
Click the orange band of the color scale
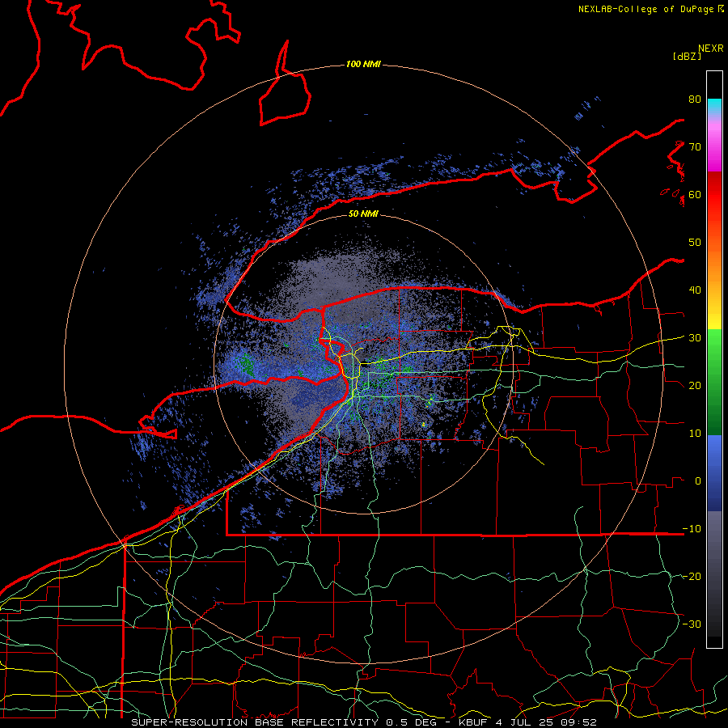coord(714,265)
